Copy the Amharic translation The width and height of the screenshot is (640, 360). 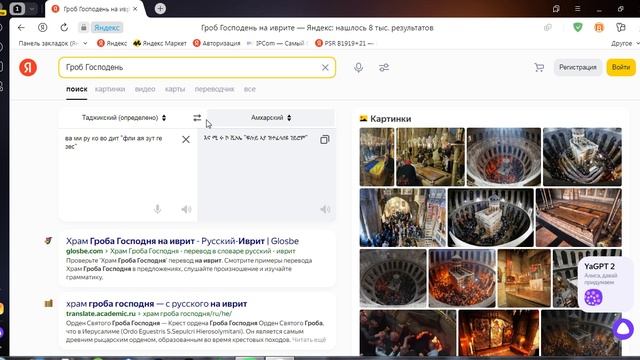[x=324, y=140]
